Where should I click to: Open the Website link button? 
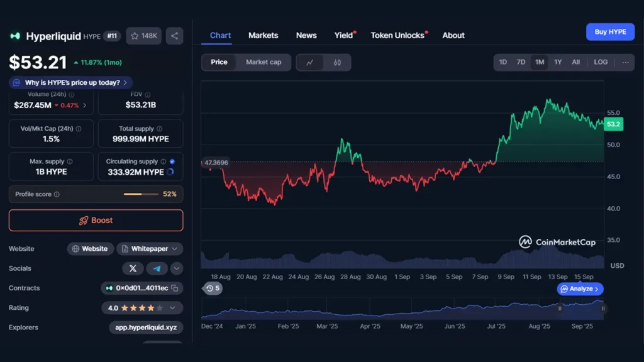coord(91,249)
